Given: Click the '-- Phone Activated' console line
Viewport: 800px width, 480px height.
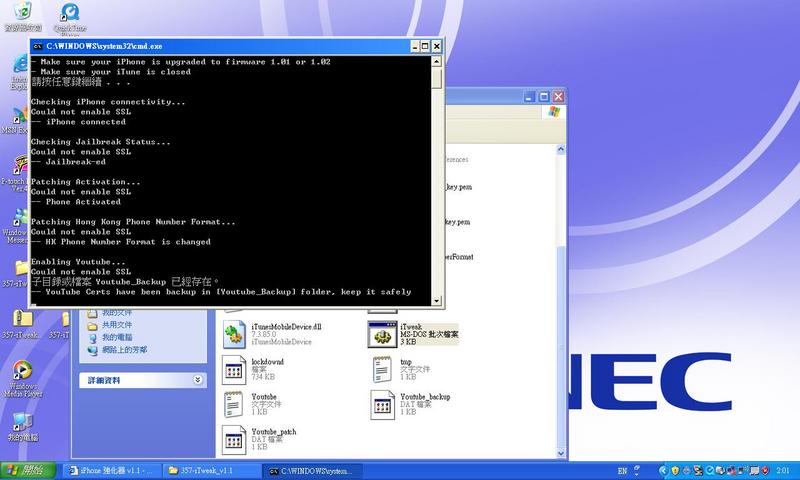Looking at the screenshot, I should [x=76, y=202].
